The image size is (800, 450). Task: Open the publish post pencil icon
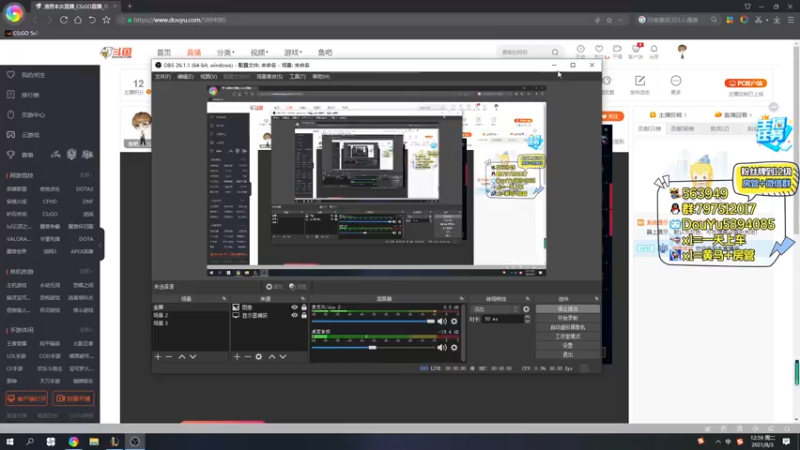click(x=640, y=81)
